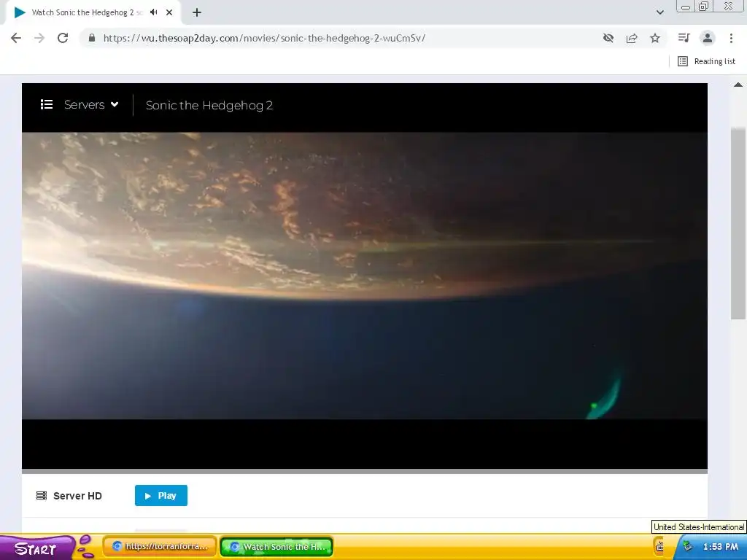Close the Sonic the Hedgehog 2 tab

click(x=169, y=12)
